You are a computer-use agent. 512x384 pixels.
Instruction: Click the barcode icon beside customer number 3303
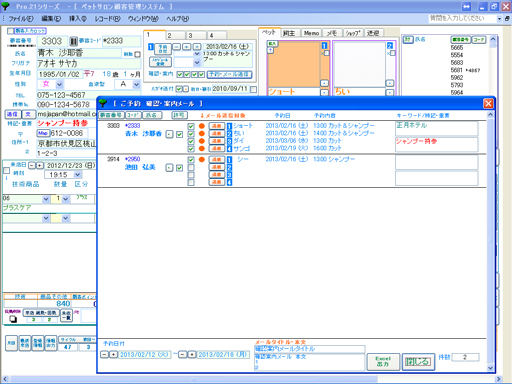[73, 41]
